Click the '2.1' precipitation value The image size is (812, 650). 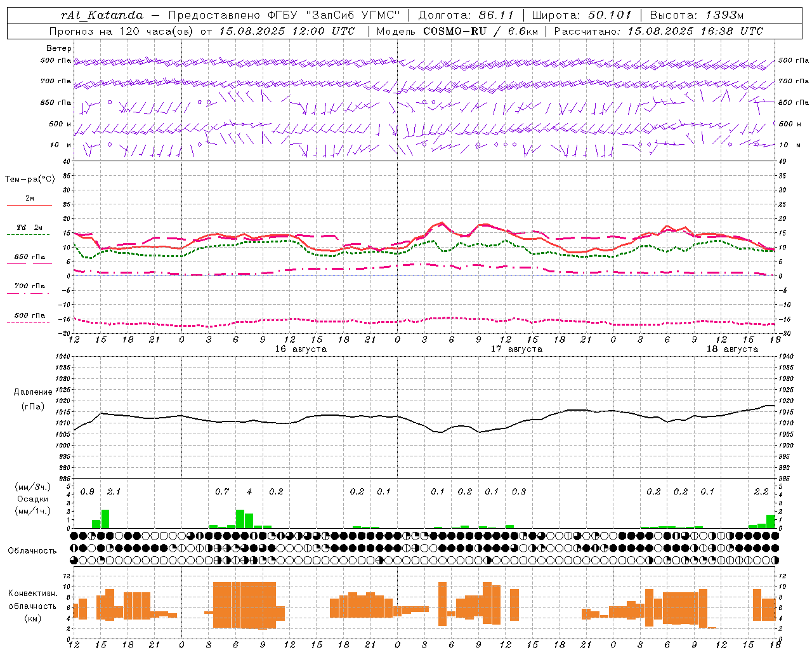pos(114,492)
